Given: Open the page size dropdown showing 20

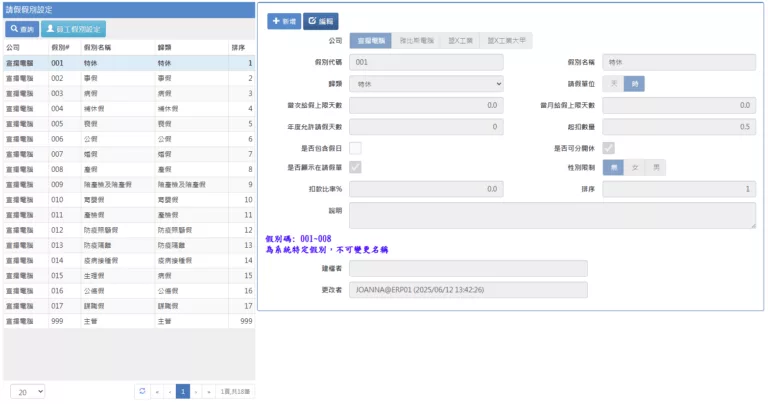Looking at the screenshot, I should [27, 391].
